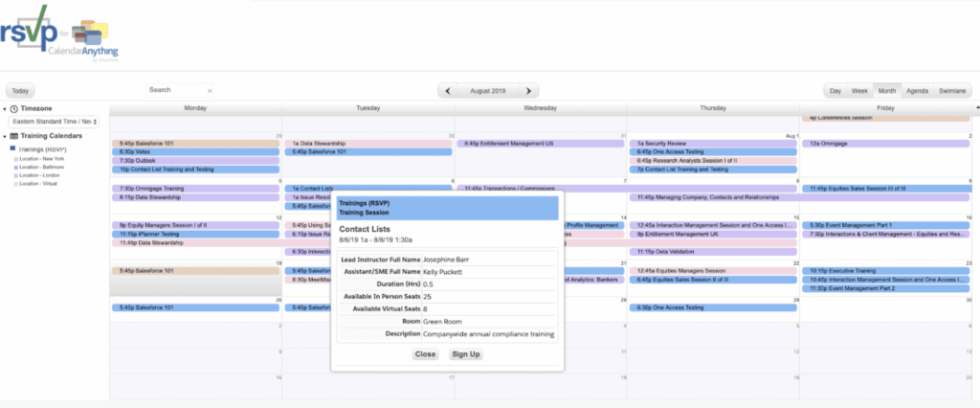Go to the previous month arrow

[448, 91]
